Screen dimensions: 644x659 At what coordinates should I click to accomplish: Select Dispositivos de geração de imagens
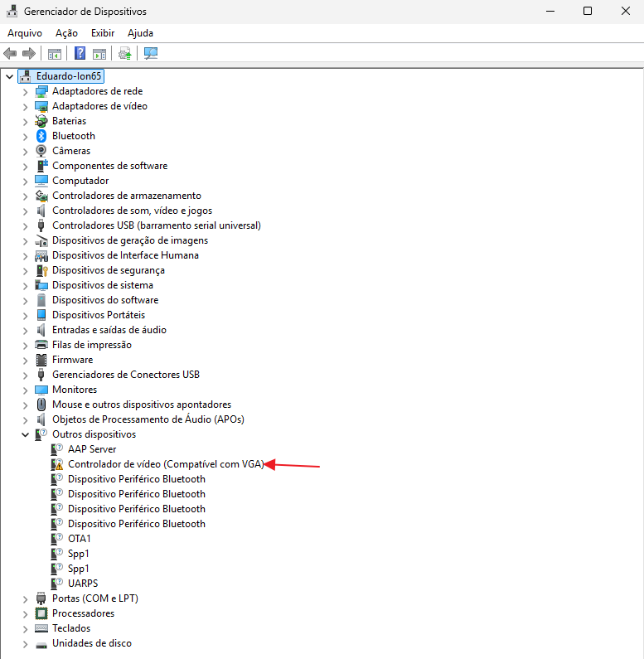click(x=130, y=240)
